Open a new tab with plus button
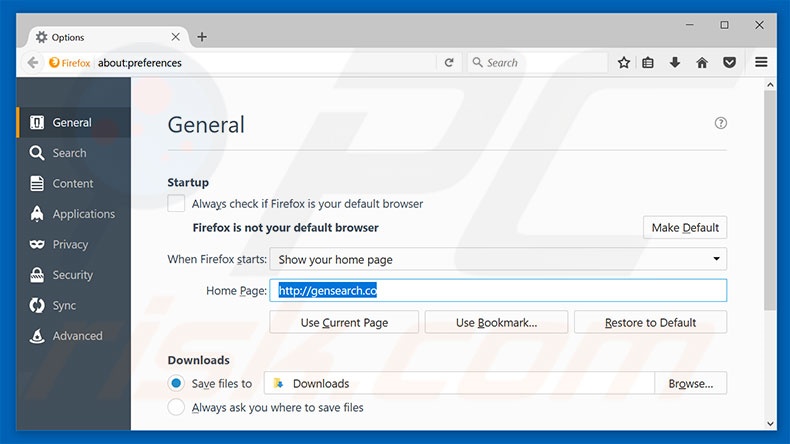Viewport: 790px width, 444px height. (202, 37)
